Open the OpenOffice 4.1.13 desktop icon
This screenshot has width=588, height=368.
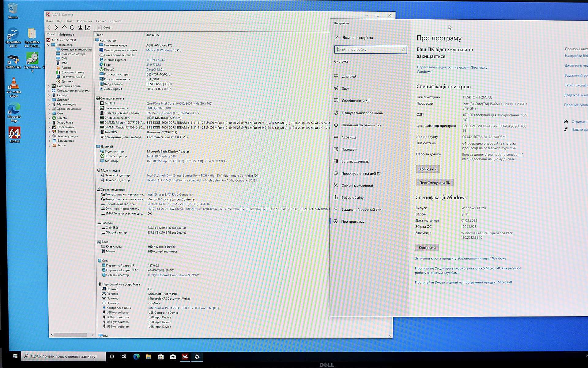click(13, 37)
